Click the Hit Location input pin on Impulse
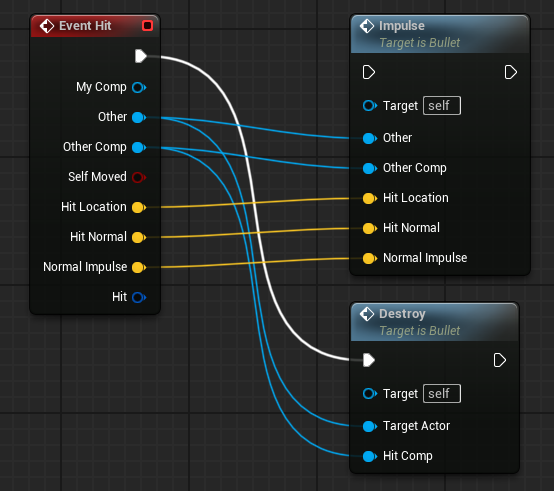Screen dimensions: 554x491 [370, 199]
